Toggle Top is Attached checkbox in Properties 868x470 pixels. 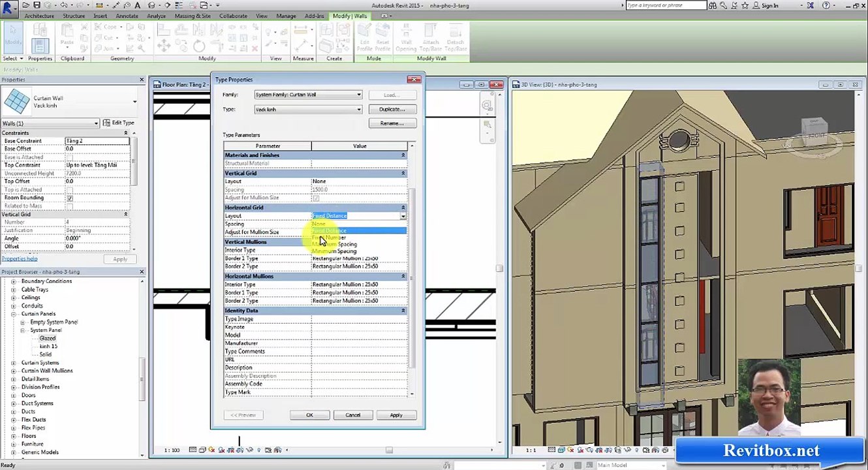(x=69, y=190)
